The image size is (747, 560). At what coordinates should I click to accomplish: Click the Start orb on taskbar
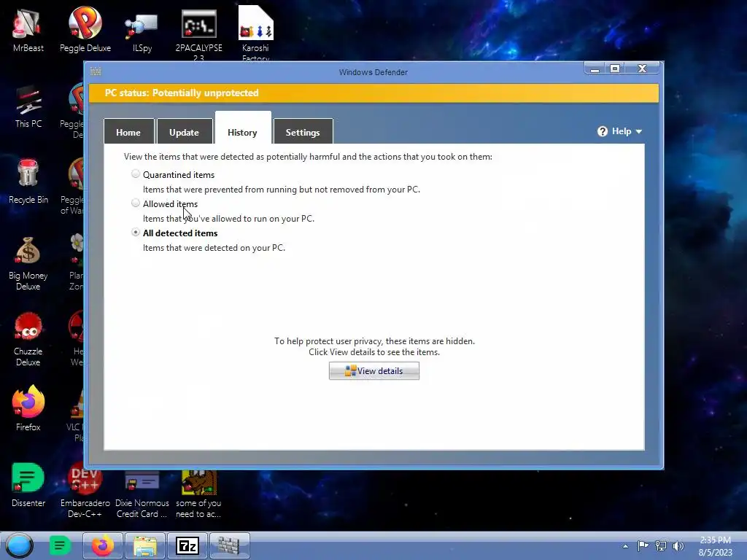pyautogui.click(x=20, y=545)
